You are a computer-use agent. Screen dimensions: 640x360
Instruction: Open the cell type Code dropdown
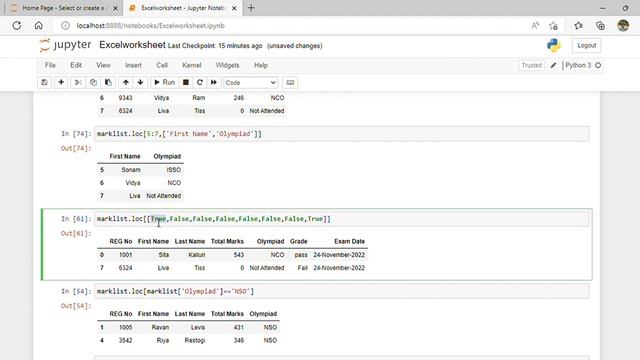[251, 82]
